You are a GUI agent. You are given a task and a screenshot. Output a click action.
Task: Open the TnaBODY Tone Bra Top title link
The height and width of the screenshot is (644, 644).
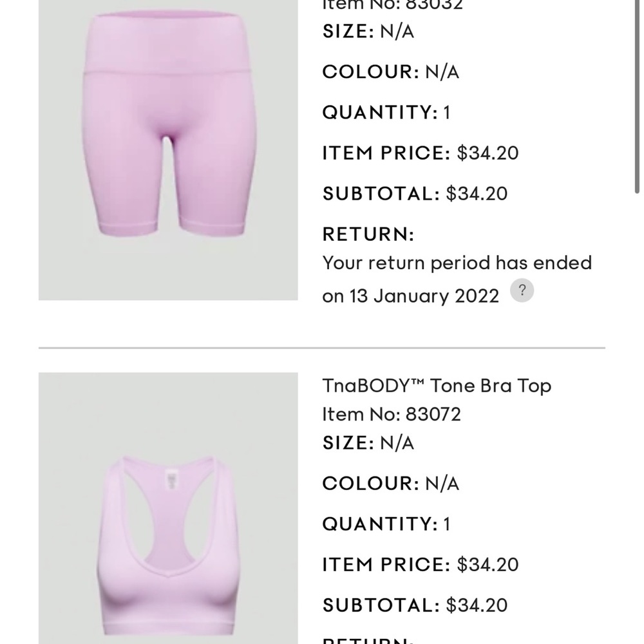coord(437,386)
